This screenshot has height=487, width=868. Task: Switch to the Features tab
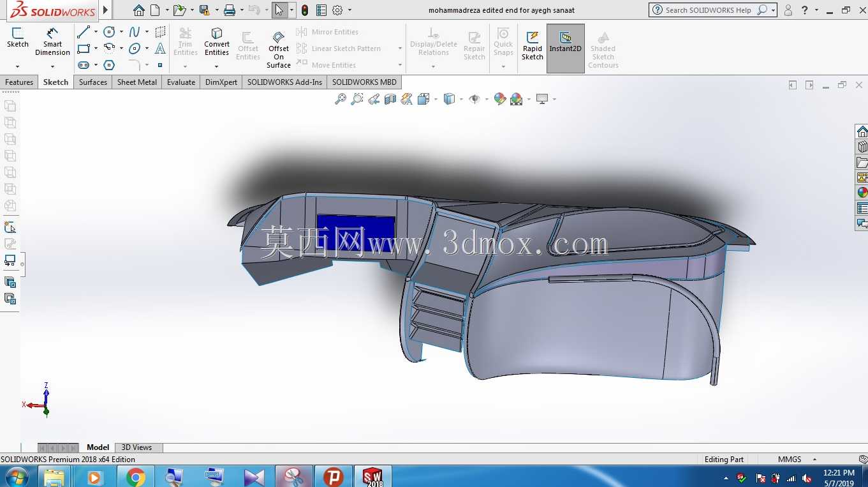click(19, 82)
